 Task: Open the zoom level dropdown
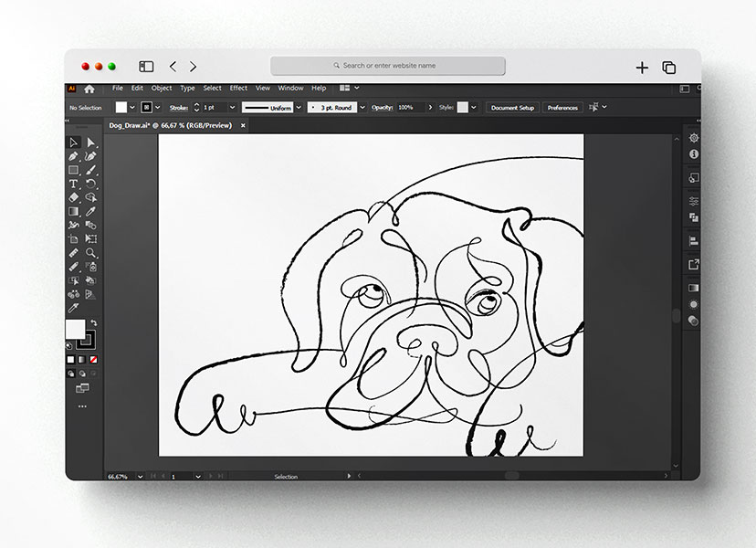[140, 477]
